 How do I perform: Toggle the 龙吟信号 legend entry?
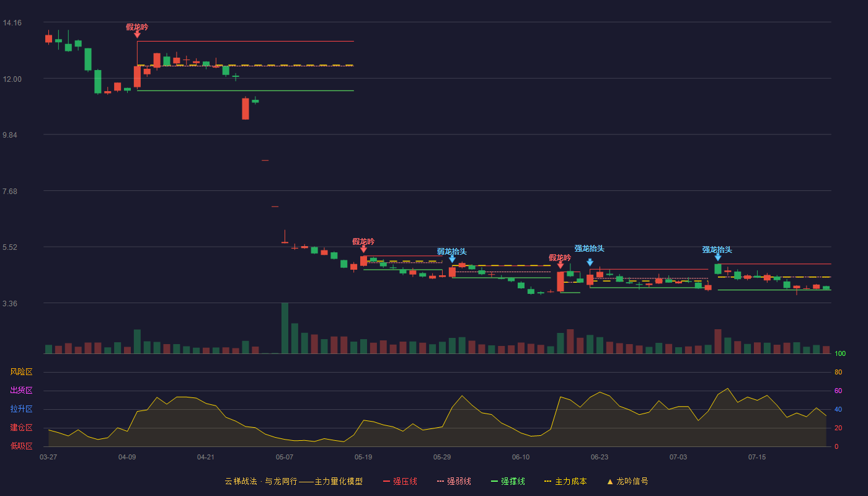[627, 481]
